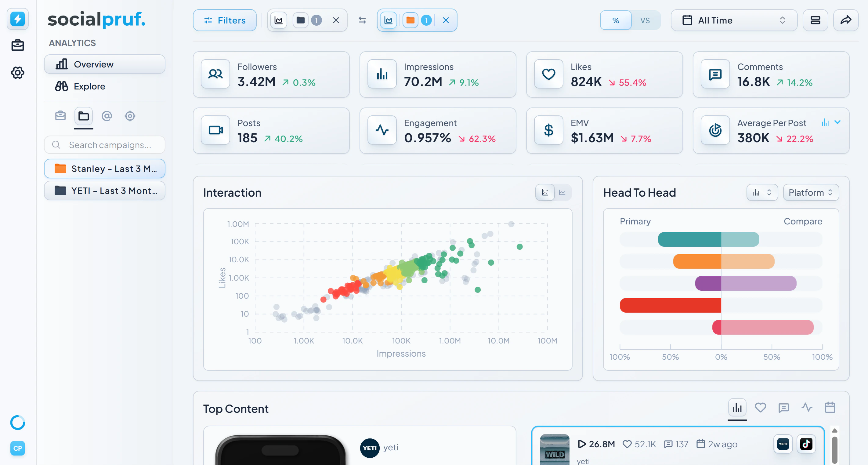Click the orange folder icon in compare group
This screenshot has width=868, height=465.
click(410, 20)
